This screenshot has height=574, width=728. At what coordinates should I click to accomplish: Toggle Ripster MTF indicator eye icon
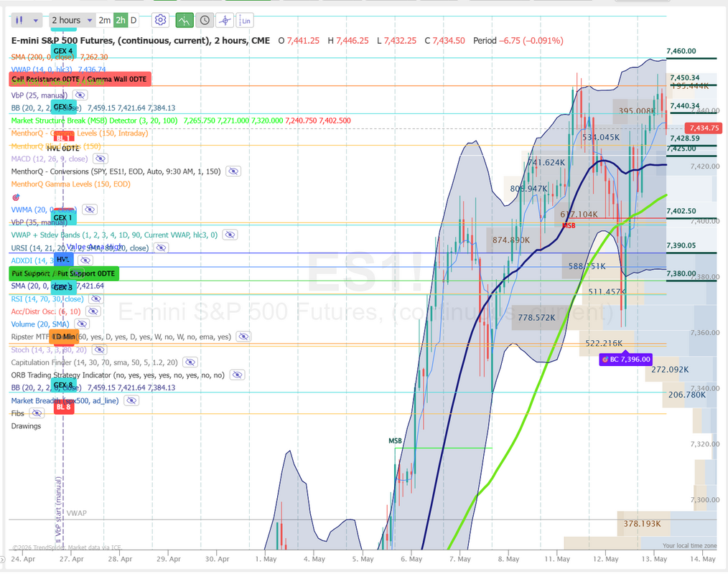tap(244, 337)
